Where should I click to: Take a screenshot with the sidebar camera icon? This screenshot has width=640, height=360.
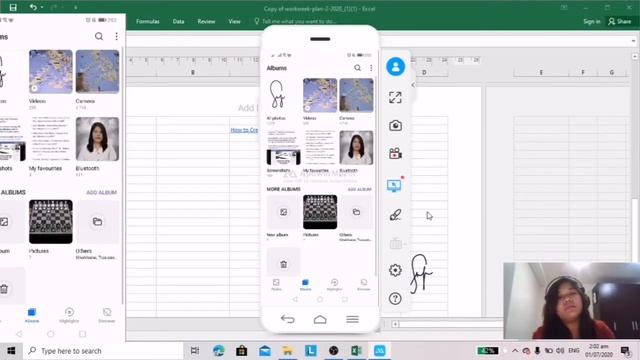[395, 125]
